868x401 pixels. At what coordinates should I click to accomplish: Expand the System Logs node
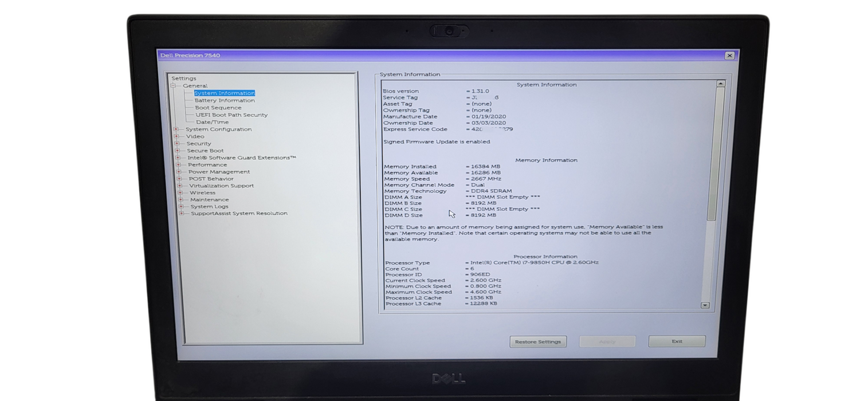[x=181, y=207]
